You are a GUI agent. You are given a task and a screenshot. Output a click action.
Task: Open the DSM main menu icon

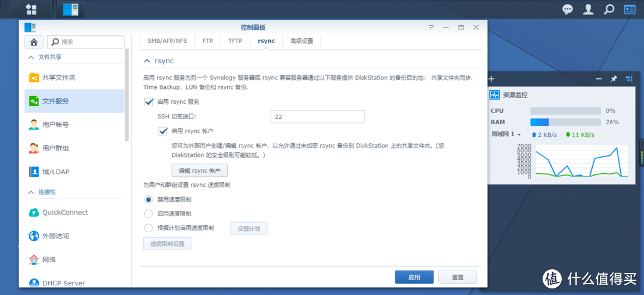point(31,9)
